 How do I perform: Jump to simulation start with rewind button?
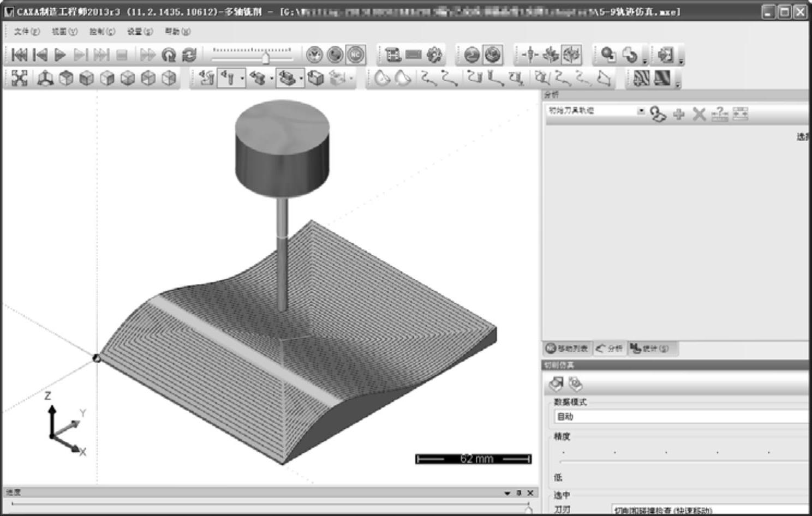19,55
